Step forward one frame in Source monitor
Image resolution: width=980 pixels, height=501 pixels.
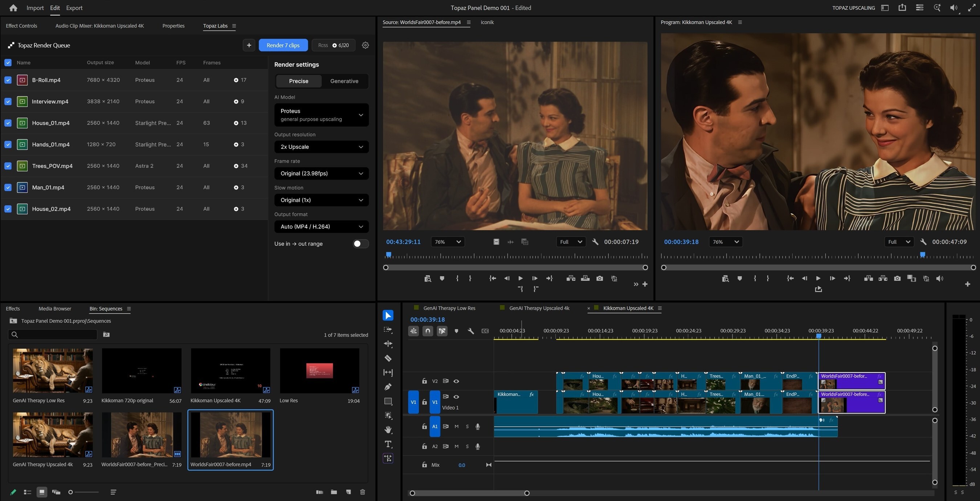(535, 278)
